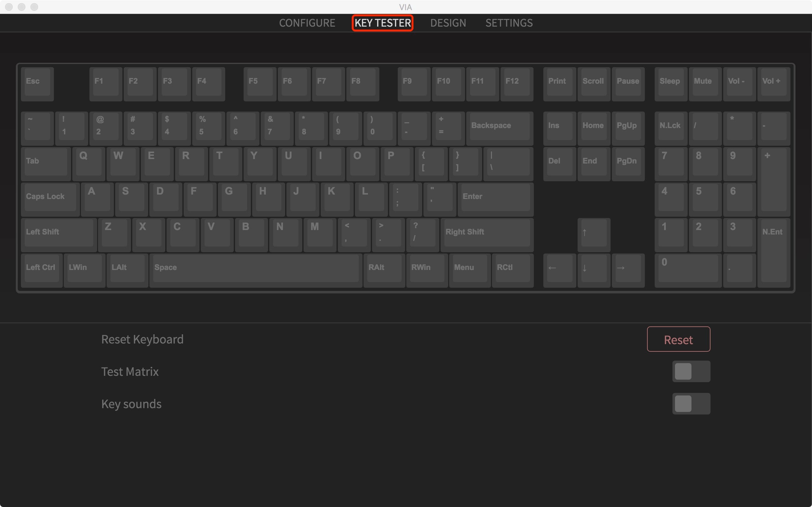Image resolution: width=812 pixels, height=507 pixels.
Task: Click the F5 function key
Action: pyautogui.click(x=254, y=81)
